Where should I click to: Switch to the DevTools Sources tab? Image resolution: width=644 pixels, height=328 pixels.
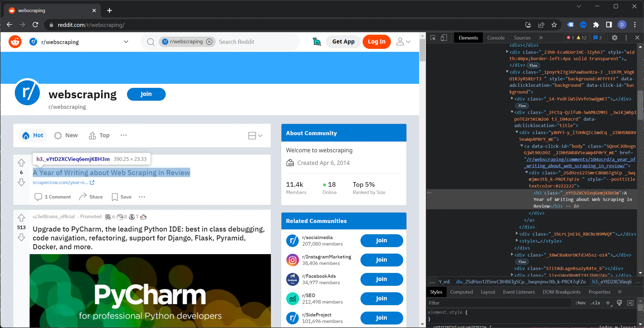pos(522,38)
